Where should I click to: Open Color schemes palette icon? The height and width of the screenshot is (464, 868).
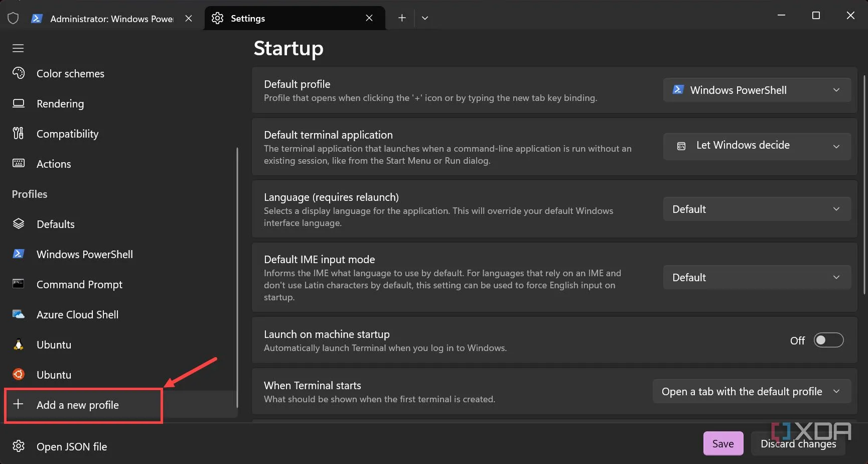pyautogui.click(x=19, y=73)
